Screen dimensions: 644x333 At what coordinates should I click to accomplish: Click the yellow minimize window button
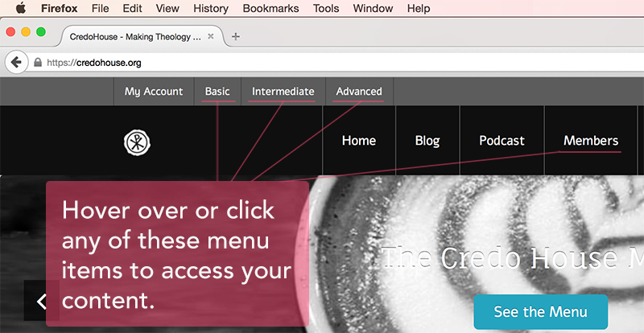pyautogui.click(x=26, y=32)
